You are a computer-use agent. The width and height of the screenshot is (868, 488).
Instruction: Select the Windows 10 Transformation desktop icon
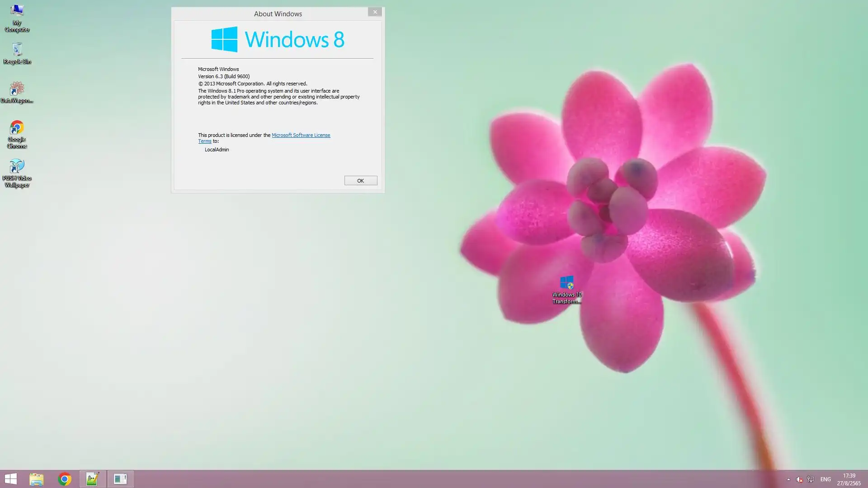coord(566,289)
